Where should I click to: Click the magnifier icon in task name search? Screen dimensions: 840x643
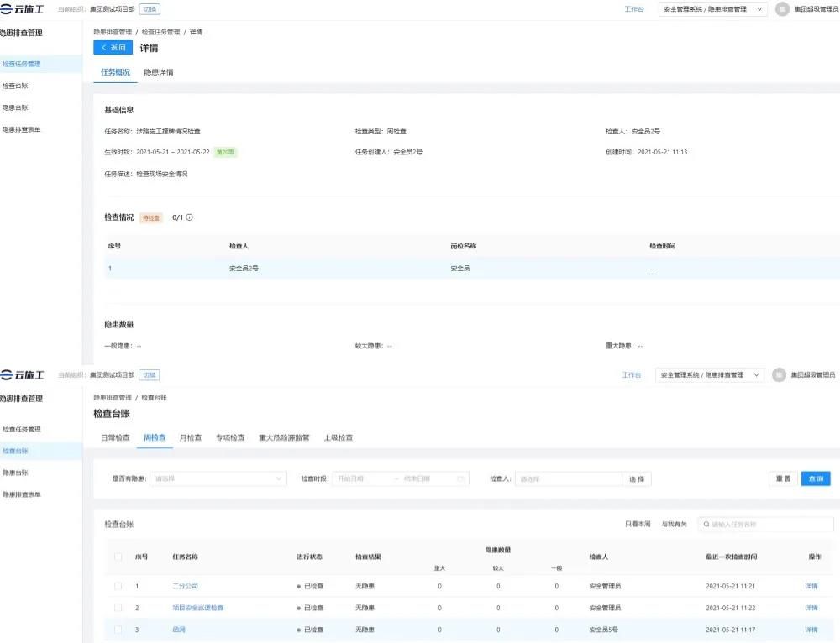point(706,525)
